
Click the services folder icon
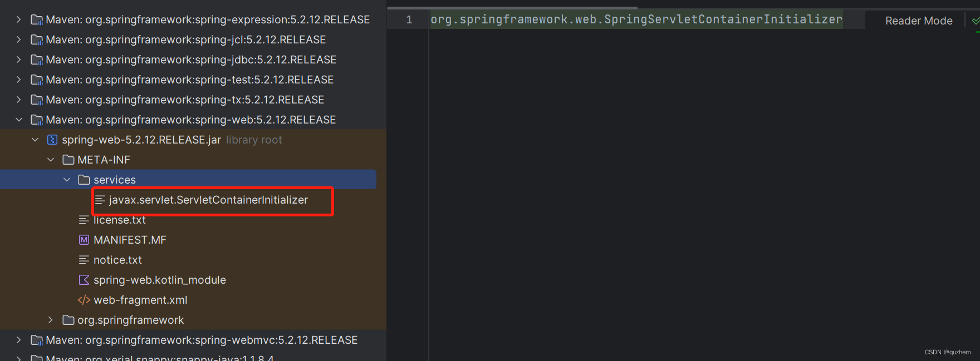[x=84, y=179]
